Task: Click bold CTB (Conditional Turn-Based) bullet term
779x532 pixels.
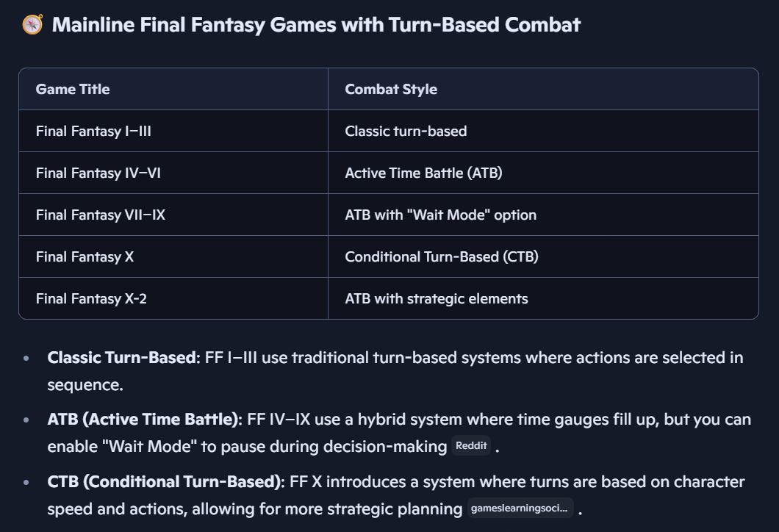Action: pyautogui.click(x=165, y=482)
